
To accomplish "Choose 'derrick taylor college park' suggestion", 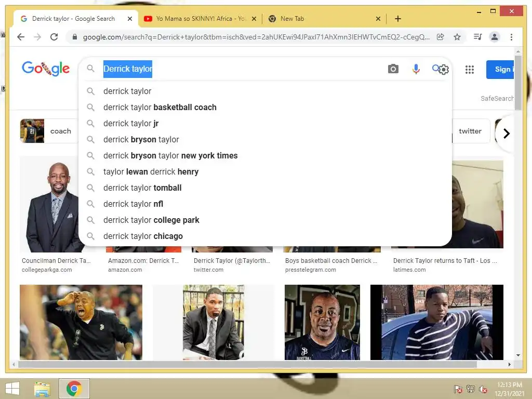I will (x=265, y=220).
